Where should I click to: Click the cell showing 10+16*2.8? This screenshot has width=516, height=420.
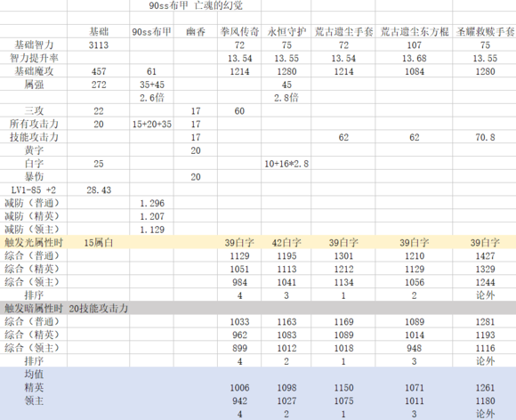point(286,164)
